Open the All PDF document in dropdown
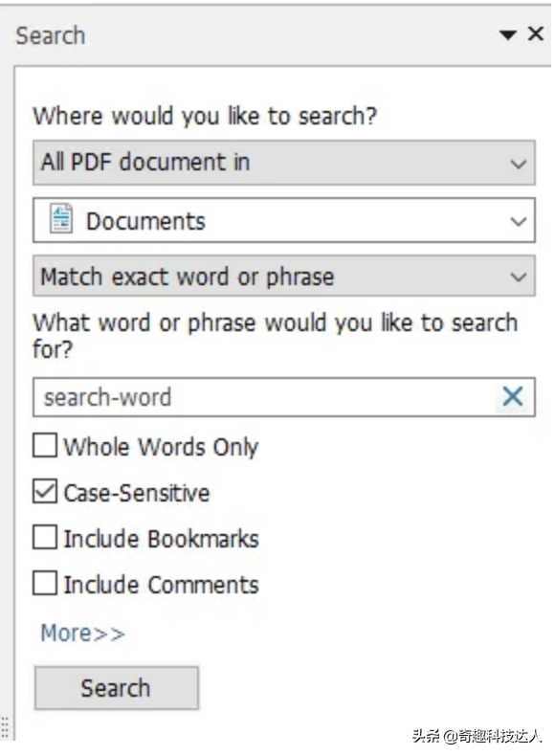Screen dimensions: 555x756 click(x=284, y=163)
